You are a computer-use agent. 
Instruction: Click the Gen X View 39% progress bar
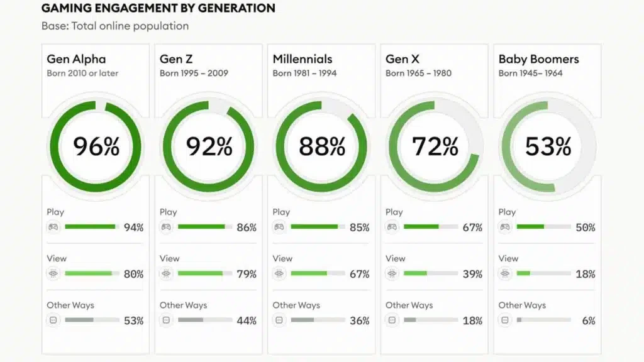tap(431, 273)
